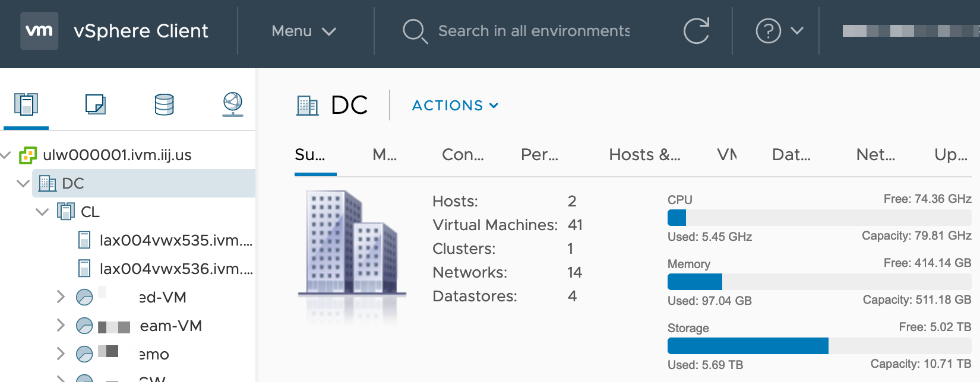
Task: Click the Virtual Machines count 41
Action: tap(575, 225)
